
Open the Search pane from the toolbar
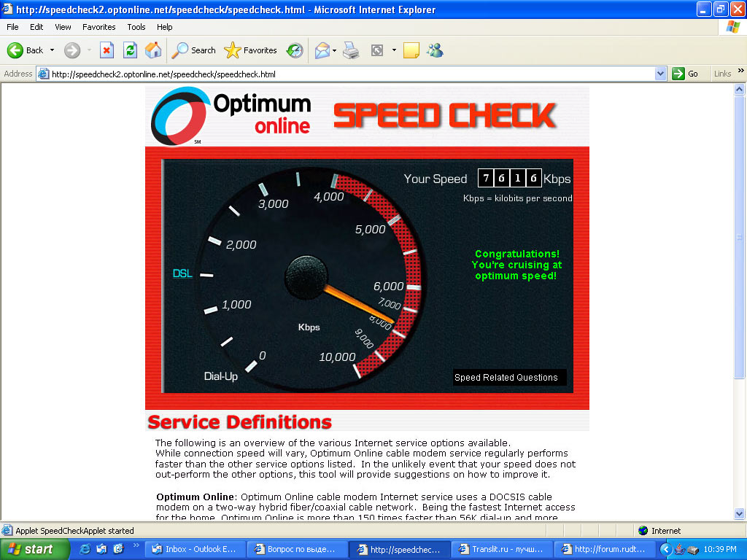193,50
